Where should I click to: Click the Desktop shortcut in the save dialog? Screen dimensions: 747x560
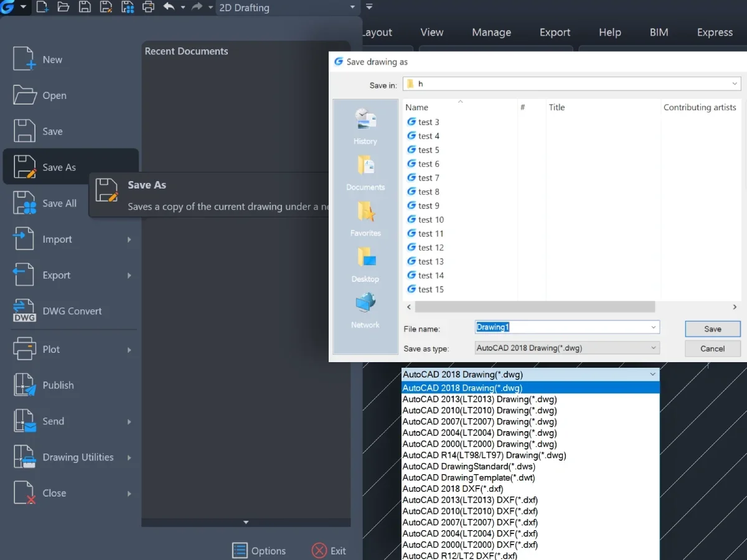pos(365,264)
